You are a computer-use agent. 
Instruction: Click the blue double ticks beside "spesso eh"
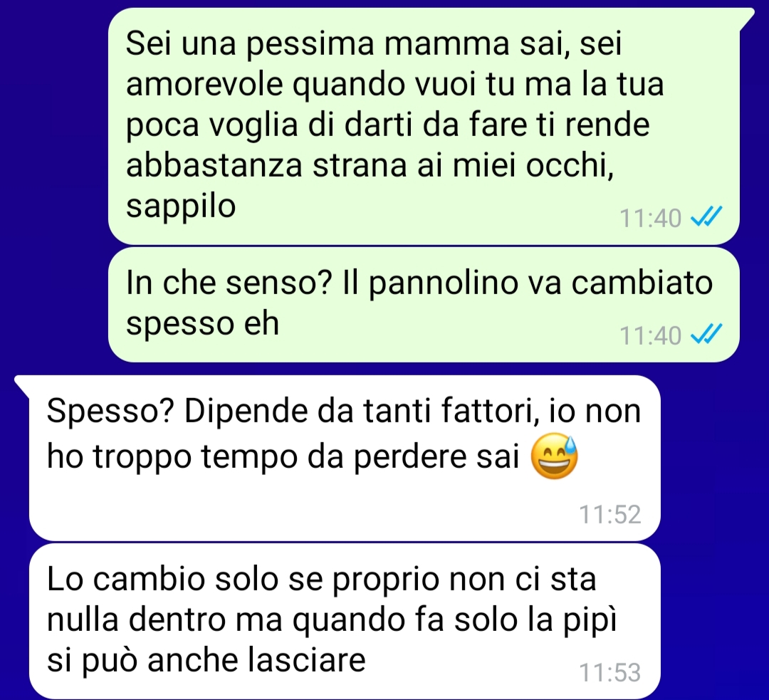coord(706,334)
